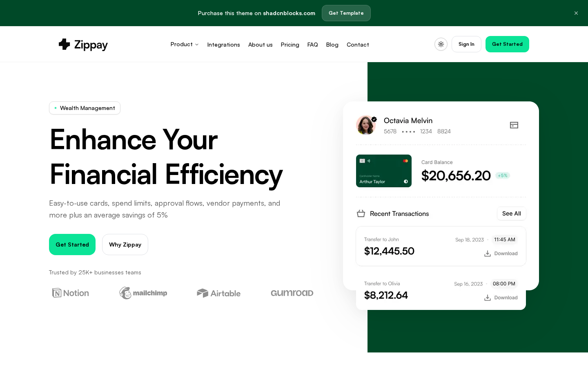The height and width of the screenshot is (368, 588).
Task: Click the 11:45 AM time badge
Action: (x=505, y=240)
